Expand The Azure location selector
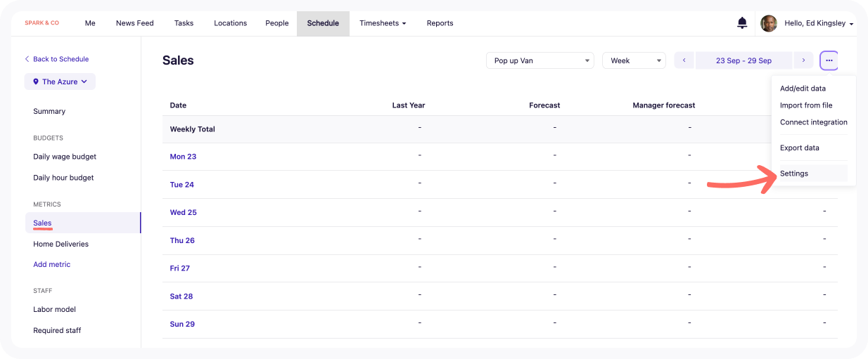The image size is (868, 359). 60,81
